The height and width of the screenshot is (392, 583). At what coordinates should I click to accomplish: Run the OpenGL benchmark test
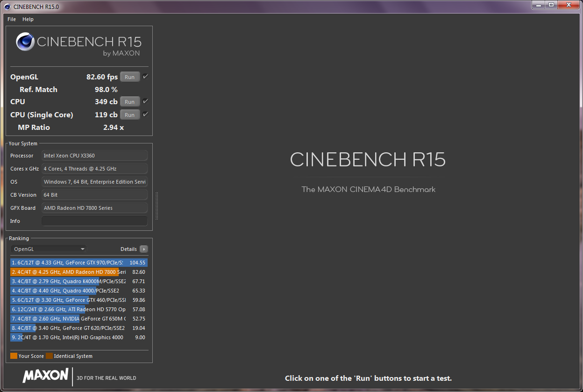(130, 77)
